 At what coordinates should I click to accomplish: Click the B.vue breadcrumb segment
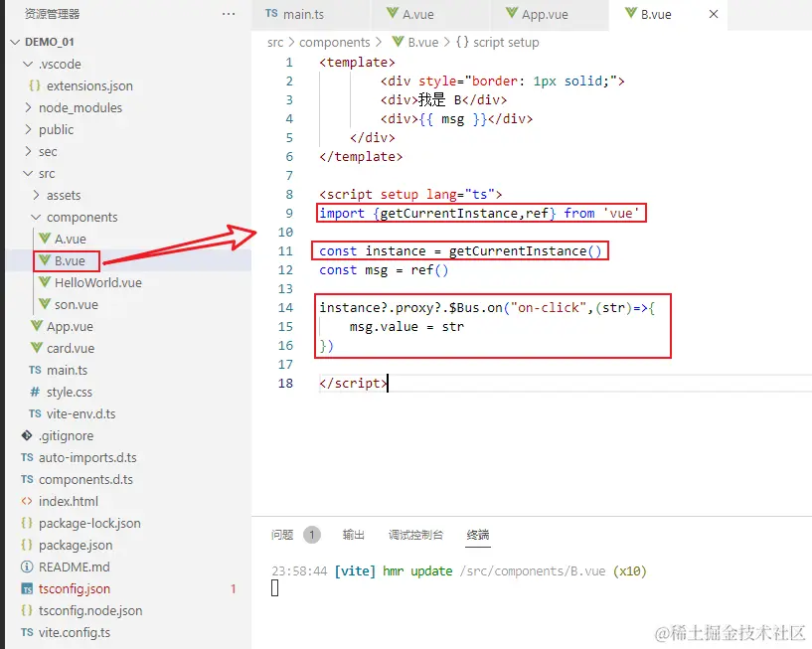(x=422, y=42)
